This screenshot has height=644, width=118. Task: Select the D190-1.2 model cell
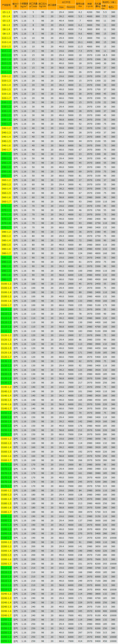(x=6, y=516)
